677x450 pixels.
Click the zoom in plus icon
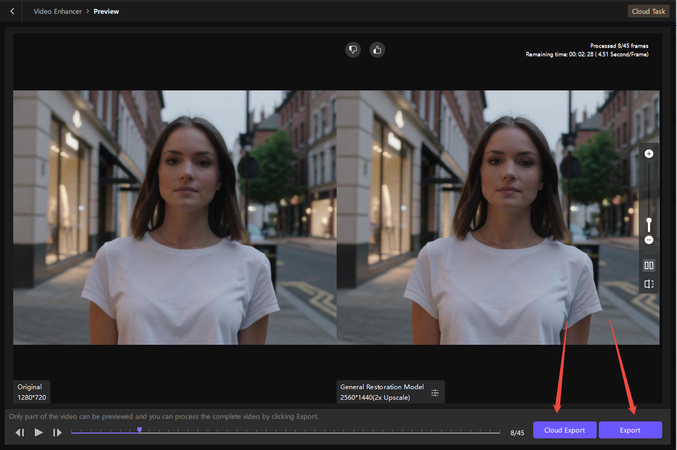click(x=649, y=154)
